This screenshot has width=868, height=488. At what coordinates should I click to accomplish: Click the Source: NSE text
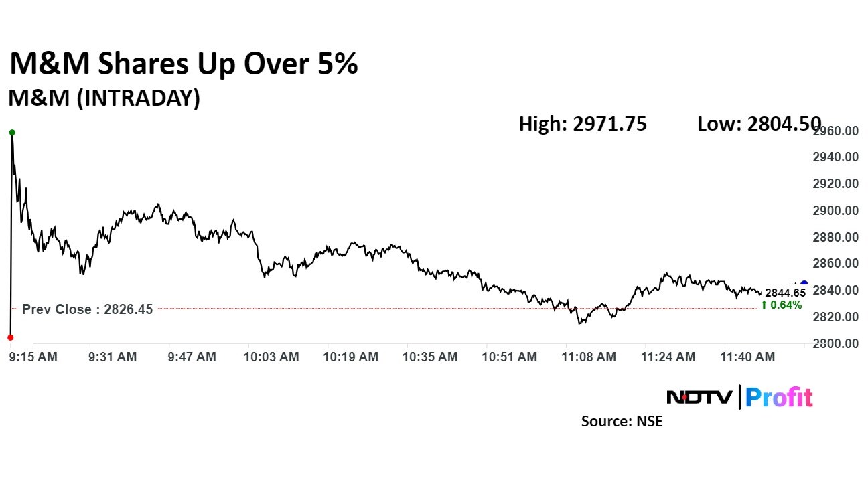622,422
